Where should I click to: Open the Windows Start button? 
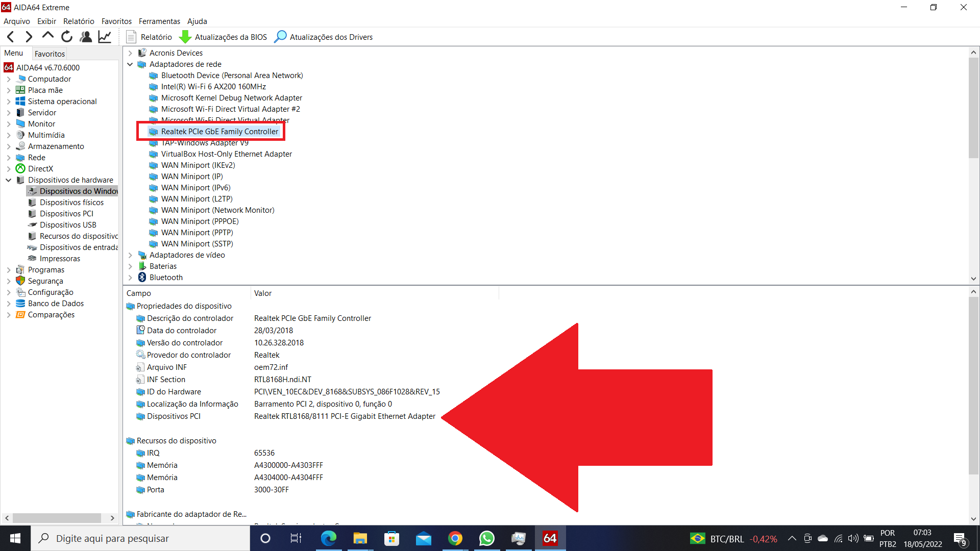pyautogui.click(x=15, y=538)
